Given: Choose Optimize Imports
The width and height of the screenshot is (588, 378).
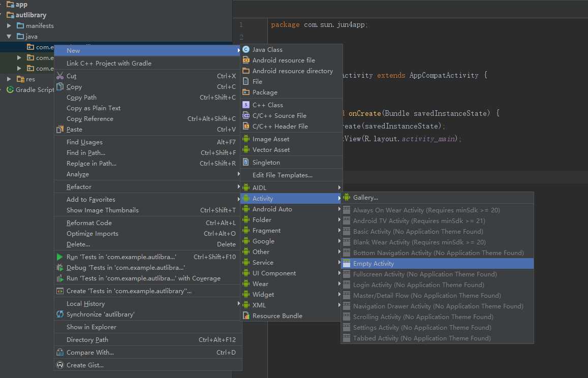Looking at the screenshot, I should pyautogui.click(x=148, y=234).
